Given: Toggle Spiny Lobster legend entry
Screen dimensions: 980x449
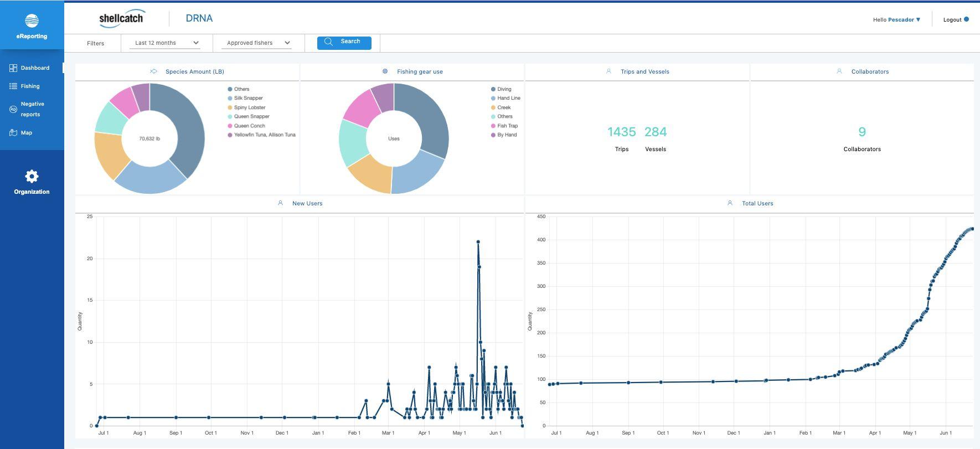Looking at the screenshot, I should coord(246,107).
